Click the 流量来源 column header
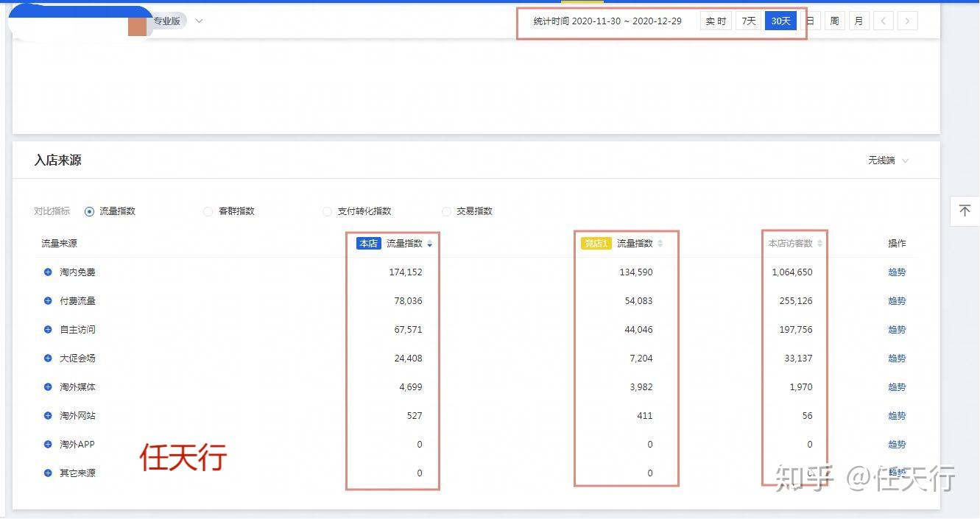This screenshot has height=519, width=980. coord(59,244)
